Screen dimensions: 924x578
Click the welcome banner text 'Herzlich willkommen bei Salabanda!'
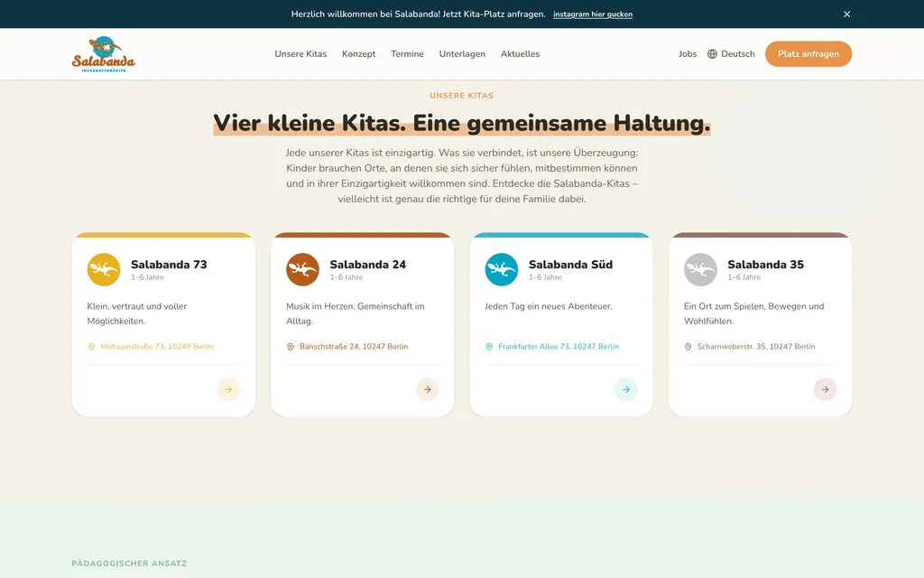[x=365, y=14]
